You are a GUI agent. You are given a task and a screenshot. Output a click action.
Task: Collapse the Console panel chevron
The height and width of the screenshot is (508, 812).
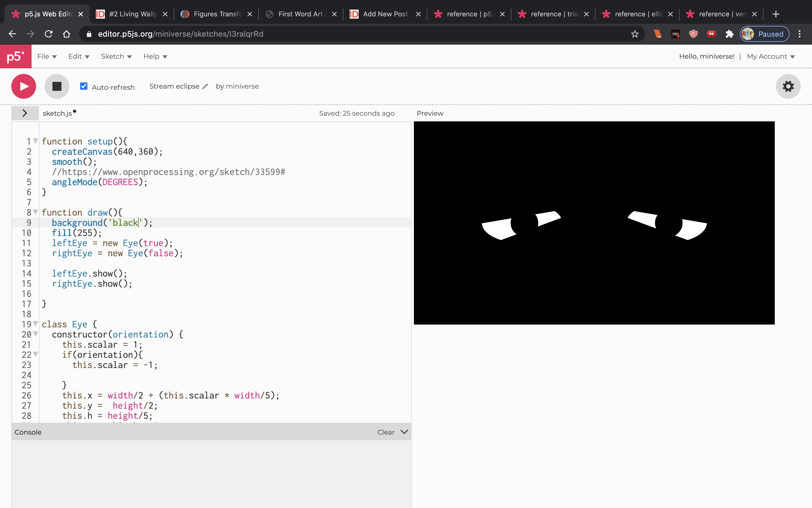click(404, 432)
